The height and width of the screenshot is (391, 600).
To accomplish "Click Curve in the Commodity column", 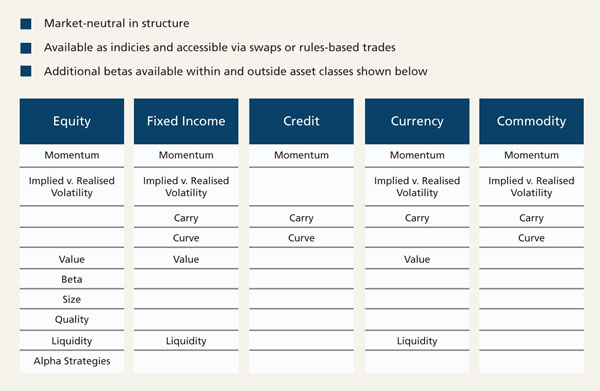I will [532, 238].
